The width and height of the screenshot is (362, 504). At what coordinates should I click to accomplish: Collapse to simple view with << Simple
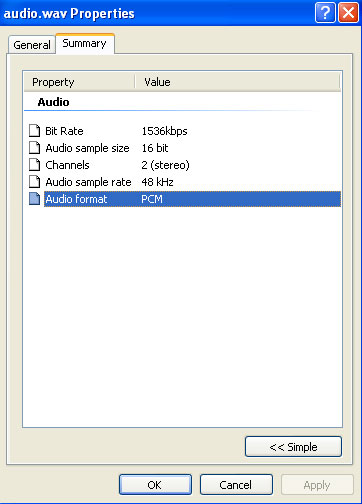tap(293, 447)
